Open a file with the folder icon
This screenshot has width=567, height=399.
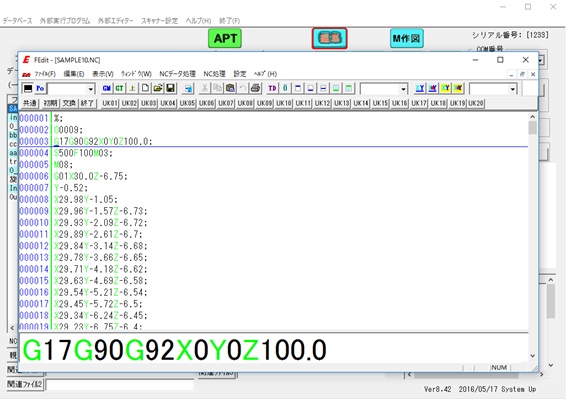(x=158, y=88)
